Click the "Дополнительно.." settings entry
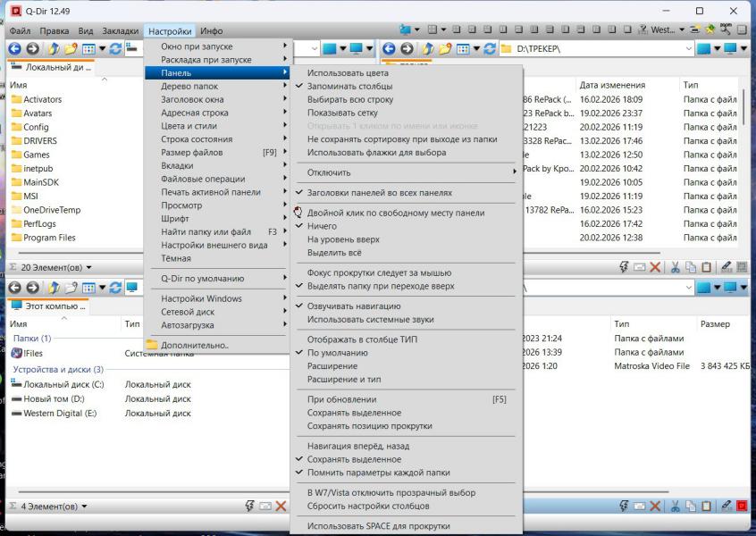The image size is (756, 536). [194, 345]
